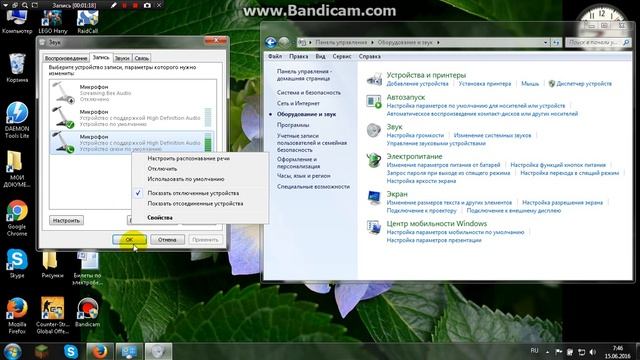This screenshot has width=640, height=360.
Task: Switch to Sound dialog taskbar button
Action: 158,351
